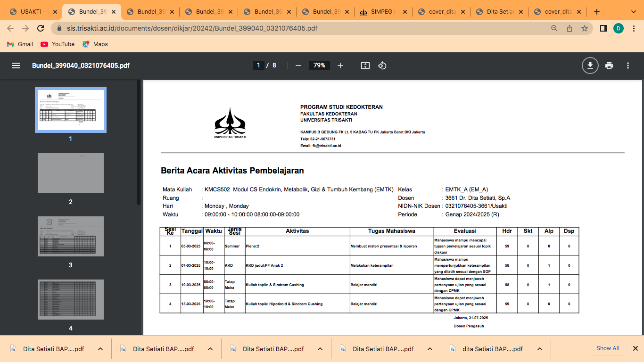Click the date 13-03-2025 cell
Screen dimensions: 644x362
coord(192,304)
